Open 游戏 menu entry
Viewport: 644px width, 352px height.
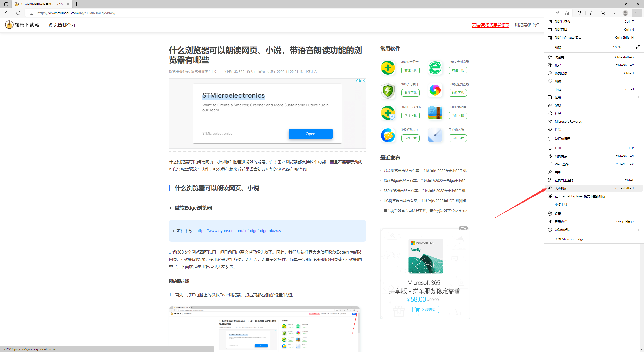point(594,105)
